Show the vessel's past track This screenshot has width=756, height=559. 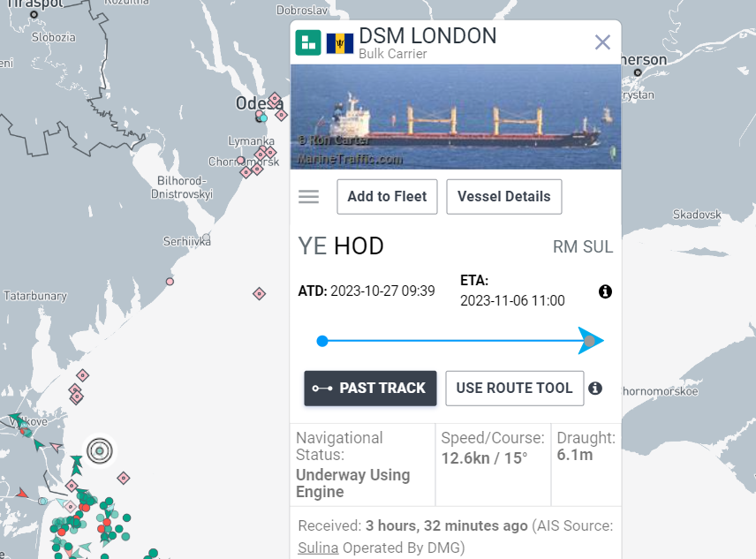pyautogui.click(x=370, y=388)
